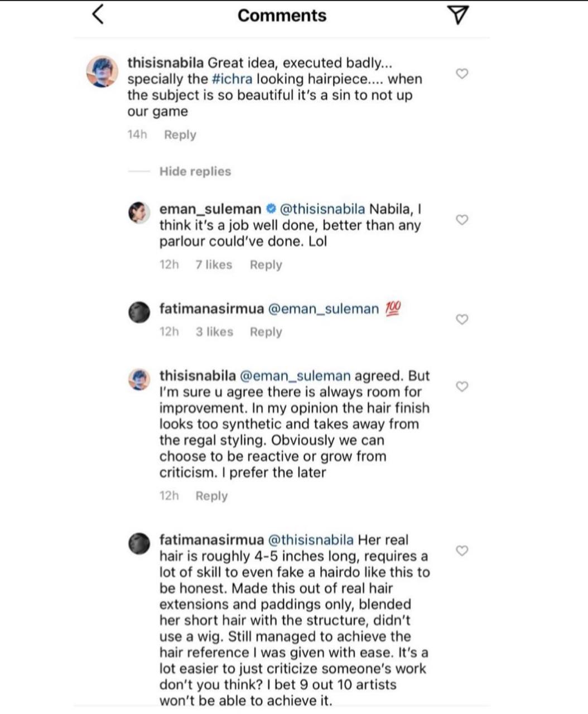Open @thisisnabila mention in eman_suleman's reply

tap(321, 209)
